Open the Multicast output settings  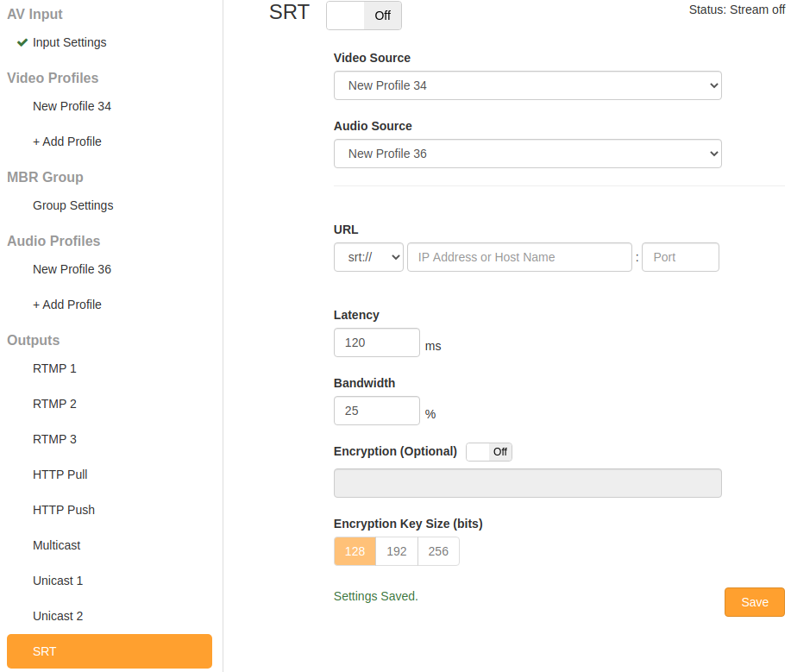point(56,544)
